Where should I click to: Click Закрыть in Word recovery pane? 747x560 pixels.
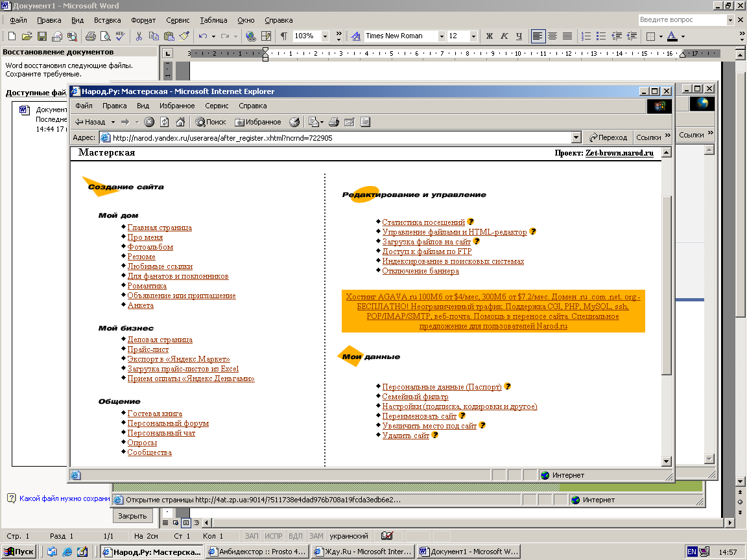coord(132,516)
